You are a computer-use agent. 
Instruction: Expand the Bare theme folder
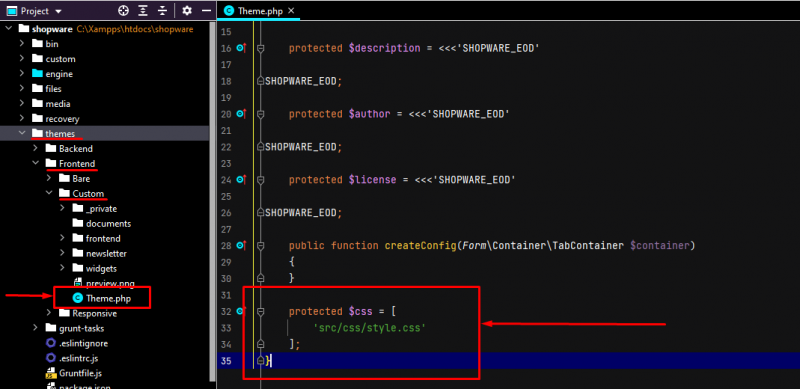pyautogui.click(x=49, y=179)
